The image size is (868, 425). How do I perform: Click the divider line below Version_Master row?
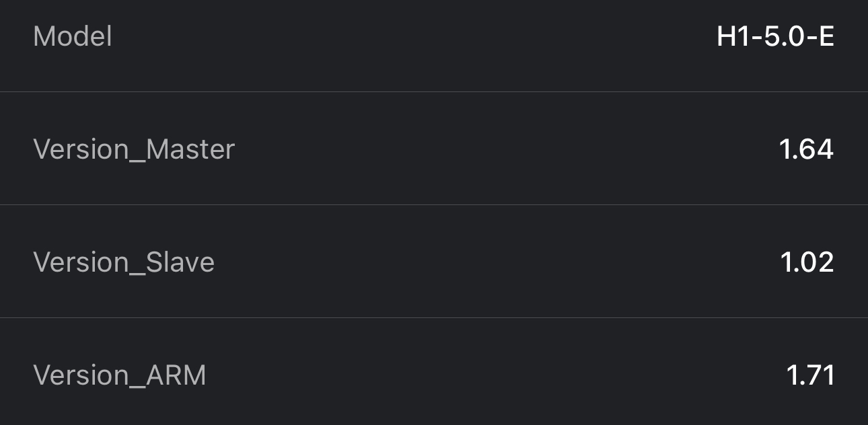[x=434, y=204]
